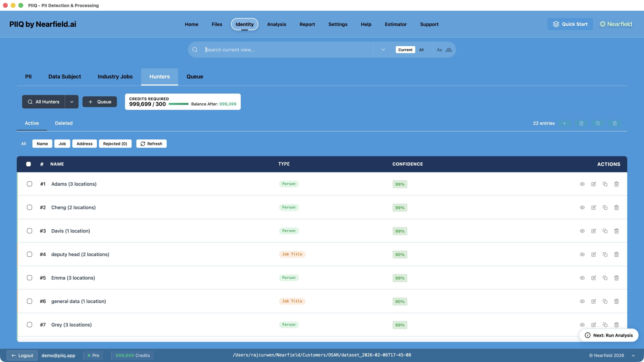Image resolution: width=644 pixels, height=362 pixels.
Task: Toggle case-sensitive search with the Aa icon
Action: 440,49
